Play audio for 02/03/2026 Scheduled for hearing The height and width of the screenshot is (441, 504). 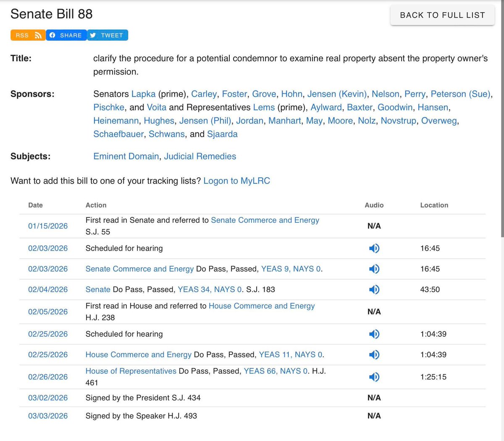point(374,248)
